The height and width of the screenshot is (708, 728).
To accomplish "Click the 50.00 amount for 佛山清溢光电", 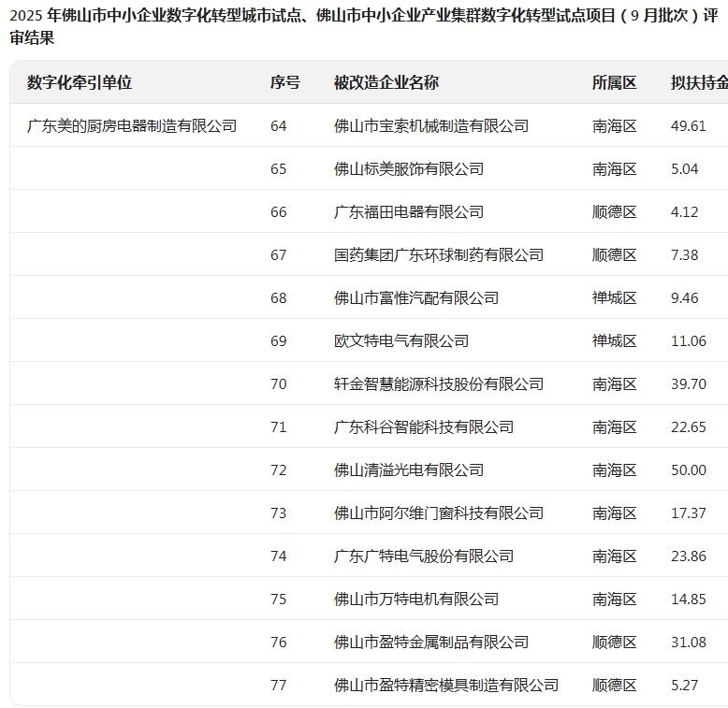I will [688, 470].
